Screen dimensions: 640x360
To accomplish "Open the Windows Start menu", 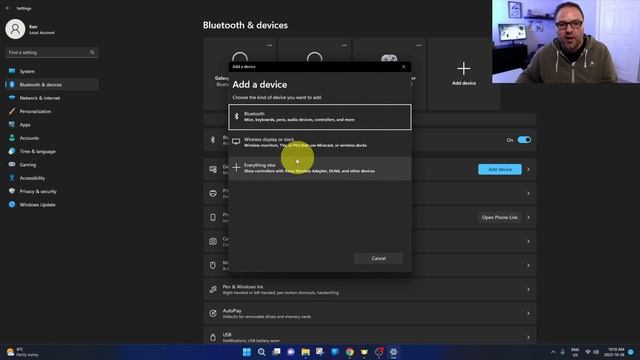I will click(247, 352).
